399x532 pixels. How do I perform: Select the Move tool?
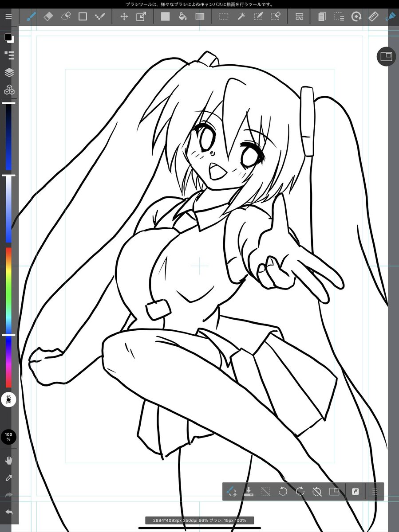124,17
